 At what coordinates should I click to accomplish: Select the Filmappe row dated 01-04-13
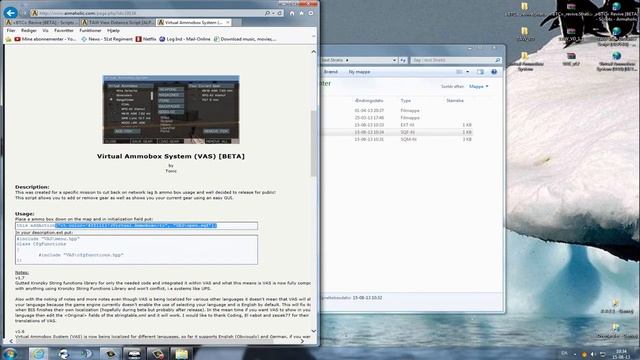click(398, 110)
